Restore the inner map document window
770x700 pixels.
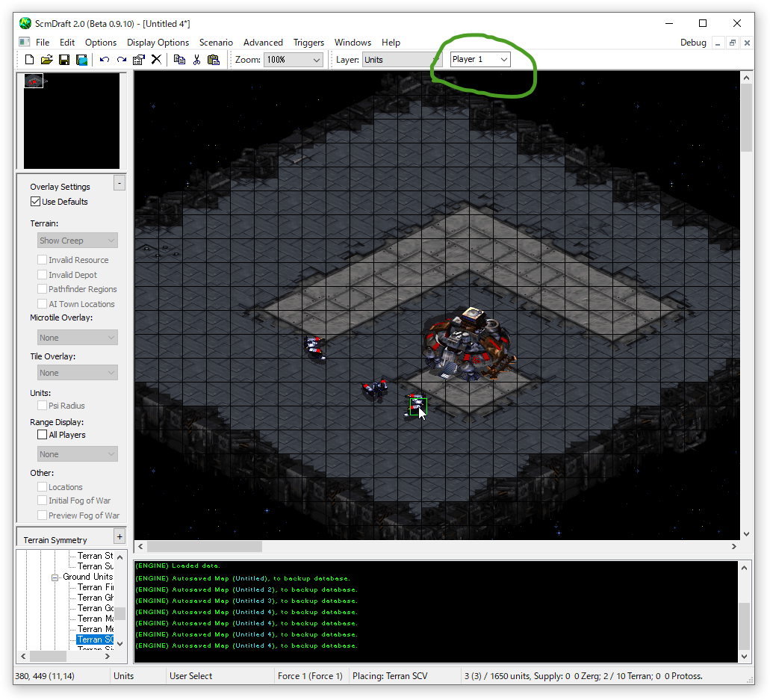point(732,43)
